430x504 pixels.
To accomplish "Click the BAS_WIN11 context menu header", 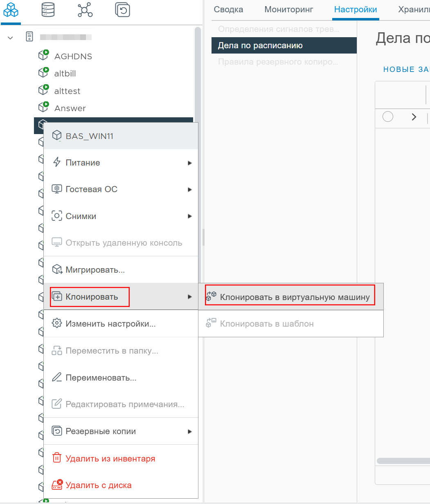I will tap(121, 136).
